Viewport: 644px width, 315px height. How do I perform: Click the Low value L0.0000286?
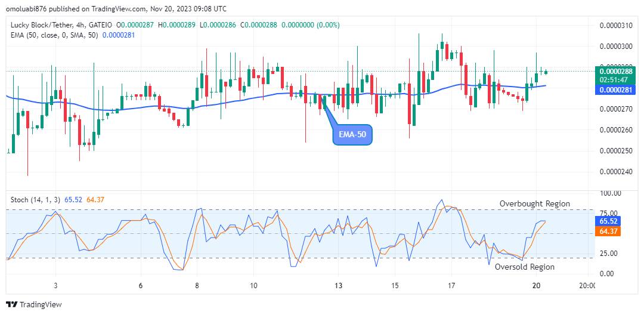(218, 25)
